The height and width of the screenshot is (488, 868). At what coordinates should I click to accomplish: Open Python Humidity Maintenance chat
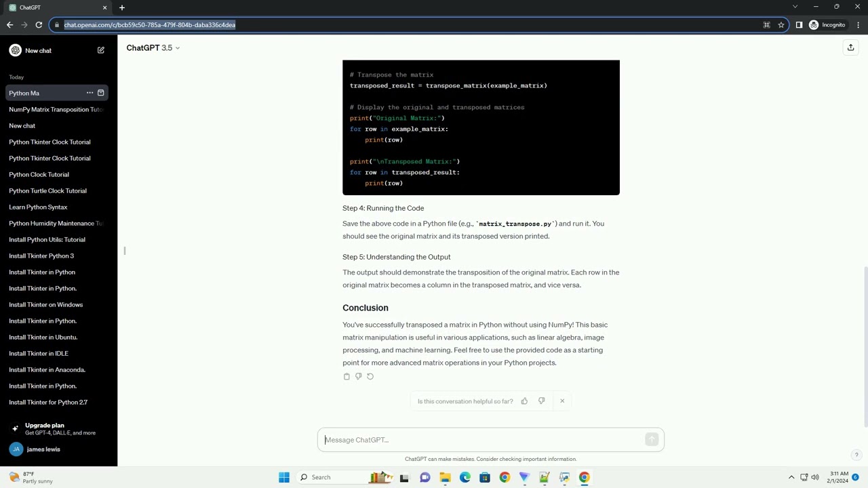coord(56,223)
